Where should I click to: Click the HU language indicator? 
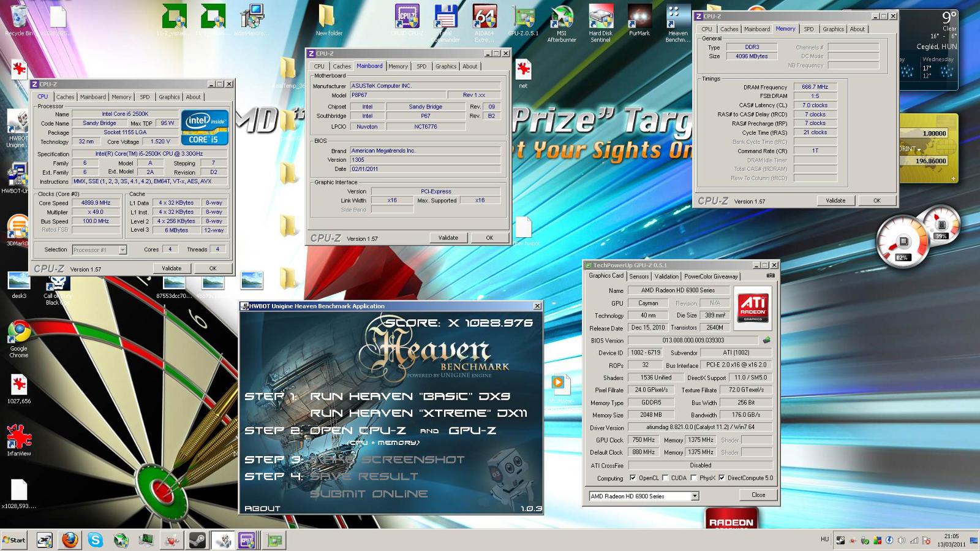click(x=824, y=539)
